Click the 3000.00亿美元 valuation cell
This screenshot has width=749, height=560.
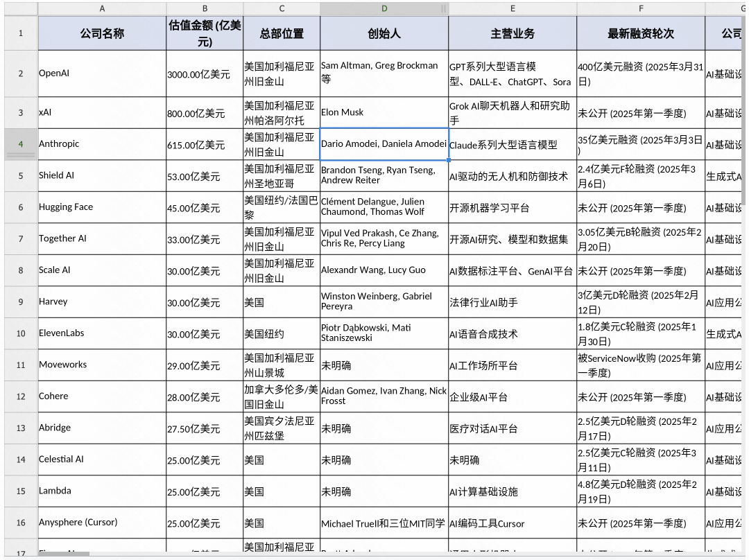[x=205, y=73]
